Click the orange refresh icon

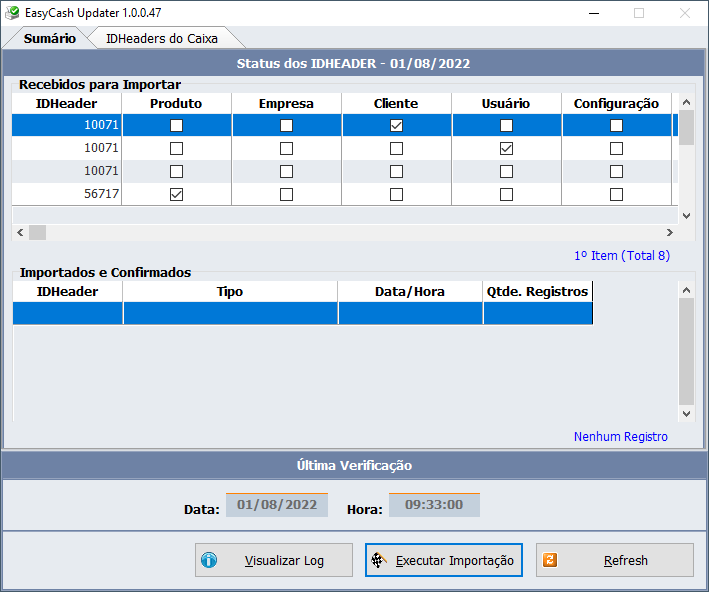tap(549, 561)
